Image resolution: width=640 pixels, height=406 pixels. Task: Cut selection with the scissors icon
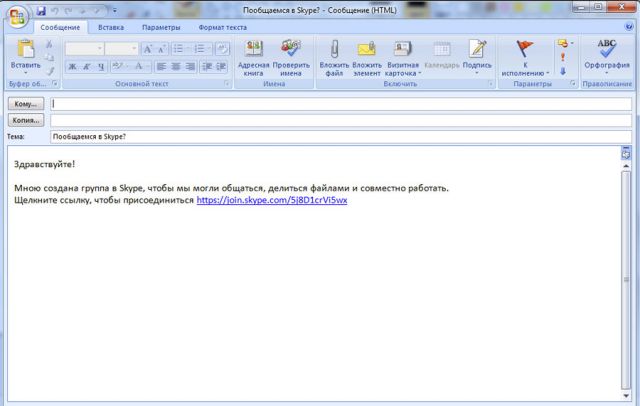tap(49, 44)
